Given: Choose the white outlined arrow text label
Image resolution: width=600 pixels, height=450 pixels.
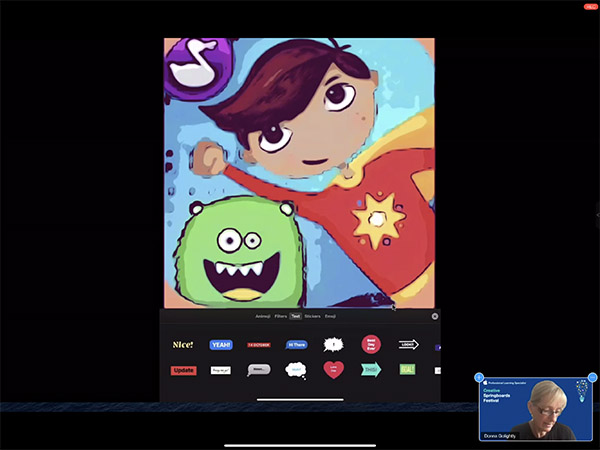Looking at the screenshot, I should coord(409,345).
